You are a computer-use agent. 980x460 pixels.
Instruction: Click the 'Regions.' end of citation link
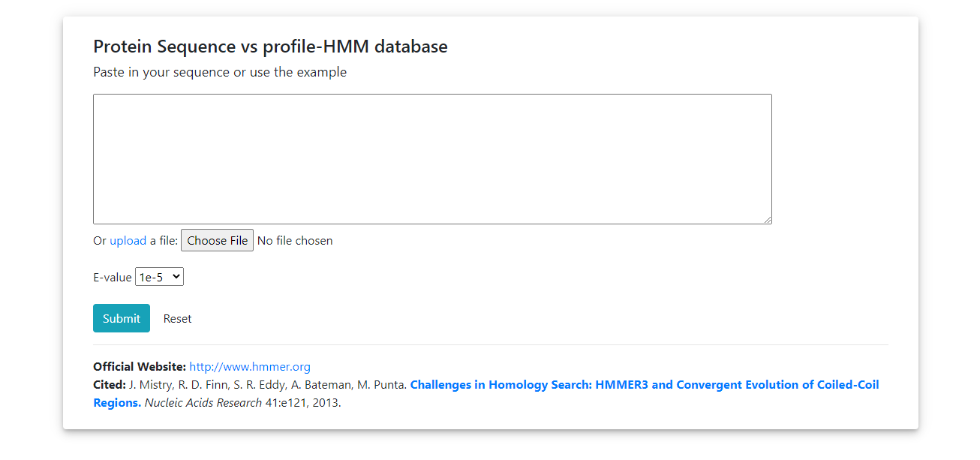pyautogui.click(x=117, y=403)
